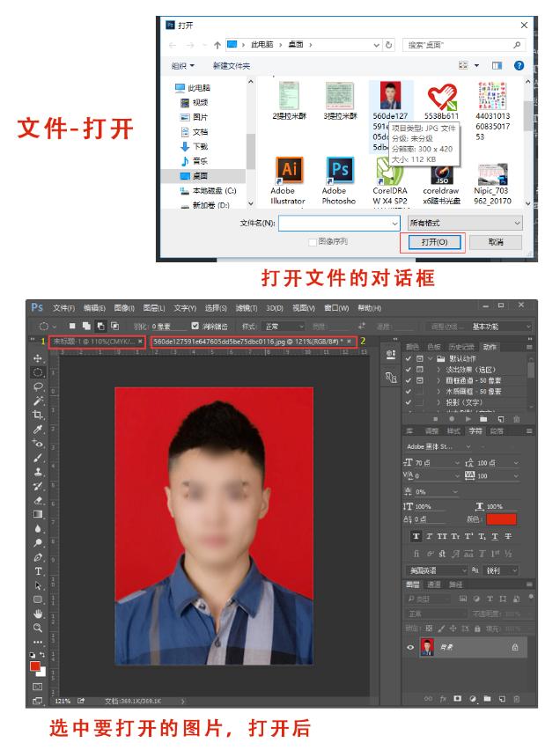The image size is (560, 750).
Task: Add a layer mask from Layers panel
Action: (x=458, y=699)
